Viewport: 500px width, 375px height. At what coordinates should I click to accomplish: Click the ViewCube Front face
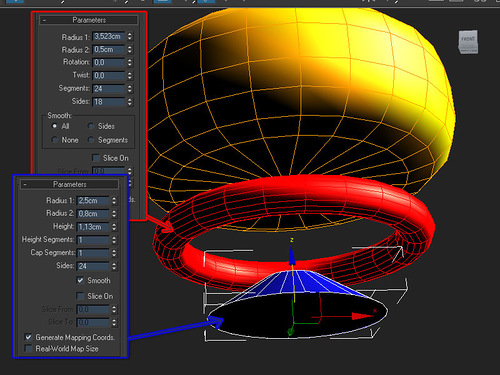tap(468, 40)
